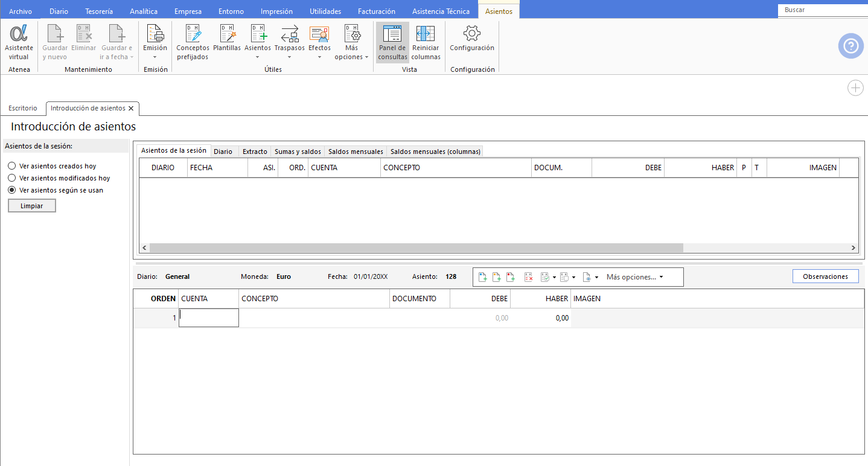Close the Introducción de asientos tab
Screen dimensions: 868x466
point(131,108)
